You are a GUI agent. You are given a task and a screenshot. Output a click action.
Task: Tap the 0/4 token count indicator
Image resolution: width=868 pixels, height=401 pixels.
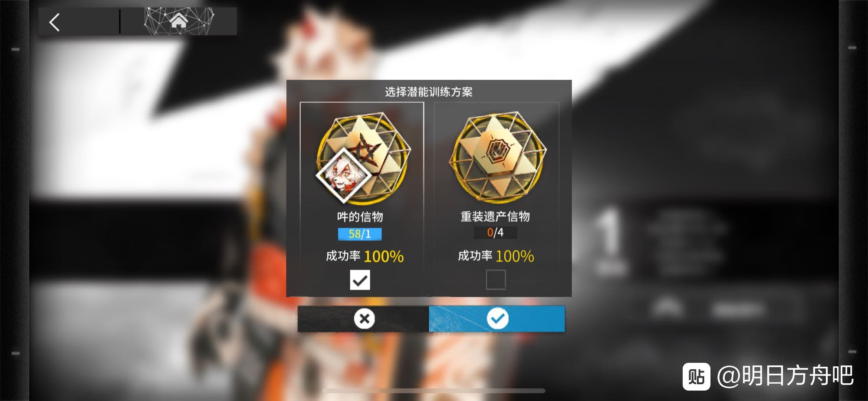coord(495,233)
